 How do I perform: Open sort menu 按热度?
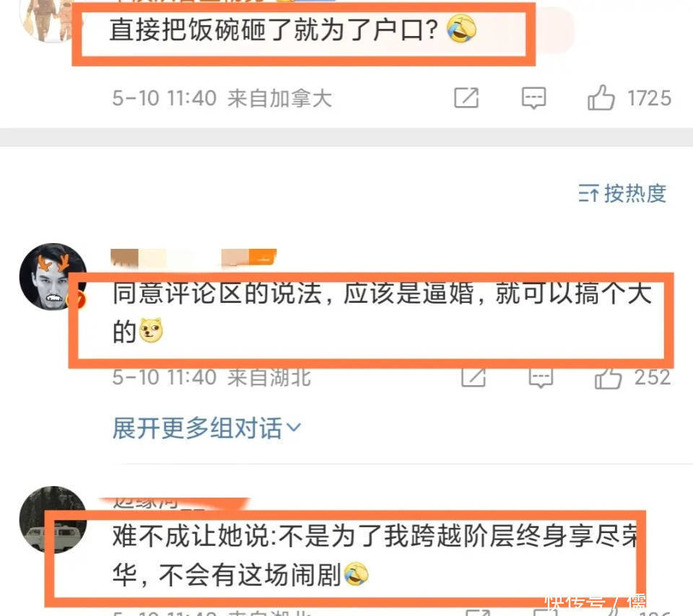click(x=622, y=193)
